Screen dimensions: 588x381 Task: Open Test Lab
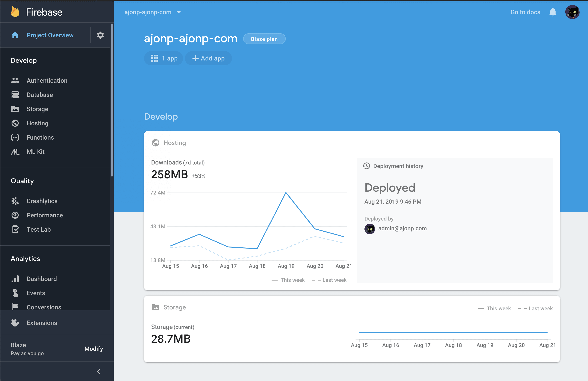click(x=38, y=230)
